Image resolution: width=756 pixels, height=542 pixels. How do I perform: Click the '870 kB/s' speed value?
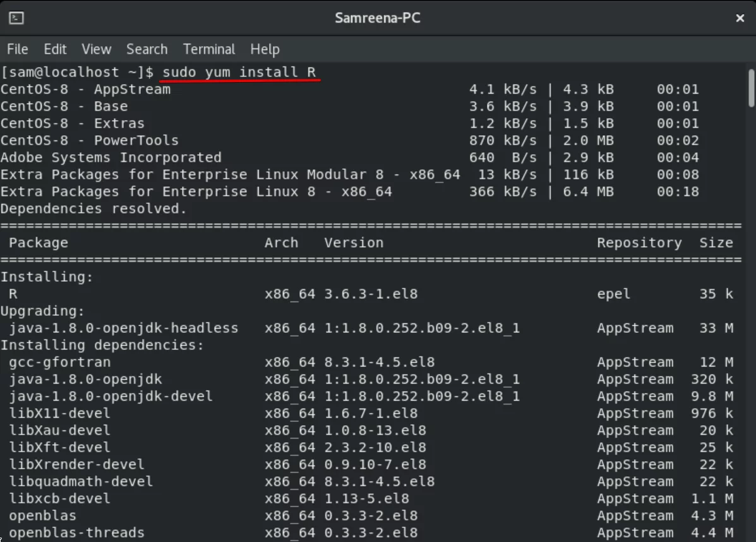[x=503, y=140]
